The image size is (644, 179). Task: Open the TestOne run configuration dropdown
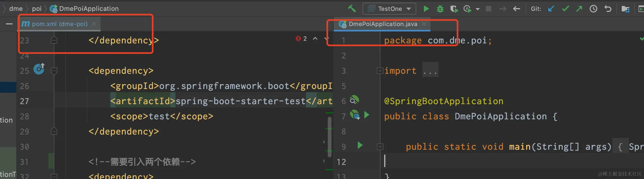[389, 9]
